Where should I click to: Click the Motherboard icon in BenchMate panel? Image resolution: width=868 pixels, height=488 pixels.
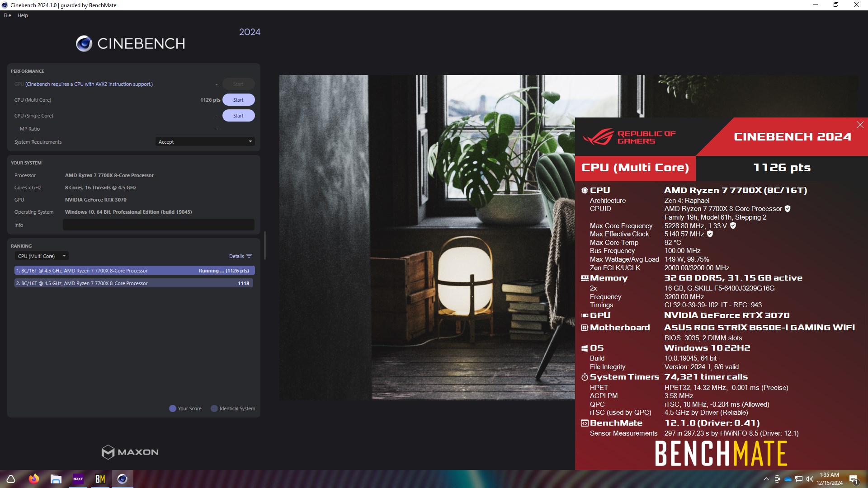pyautogui.click(x=585, y=328)
